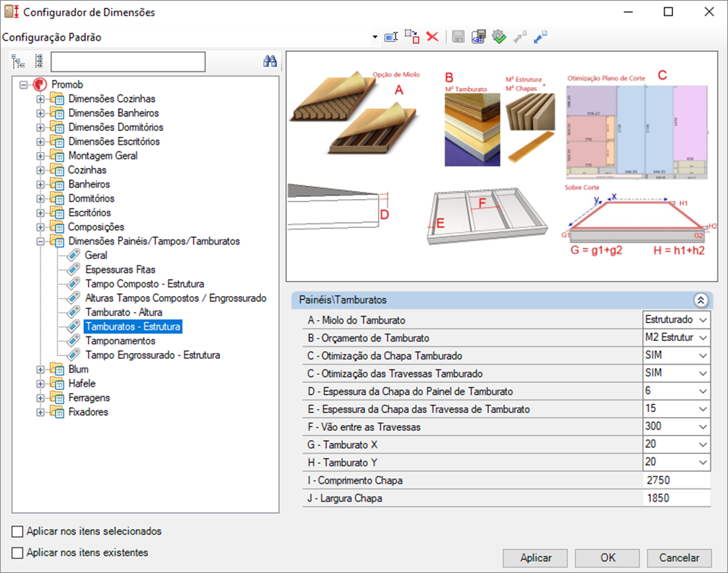
Task: Click the 'I - Comprimento Chapa' value field
Action: point(675,480)
